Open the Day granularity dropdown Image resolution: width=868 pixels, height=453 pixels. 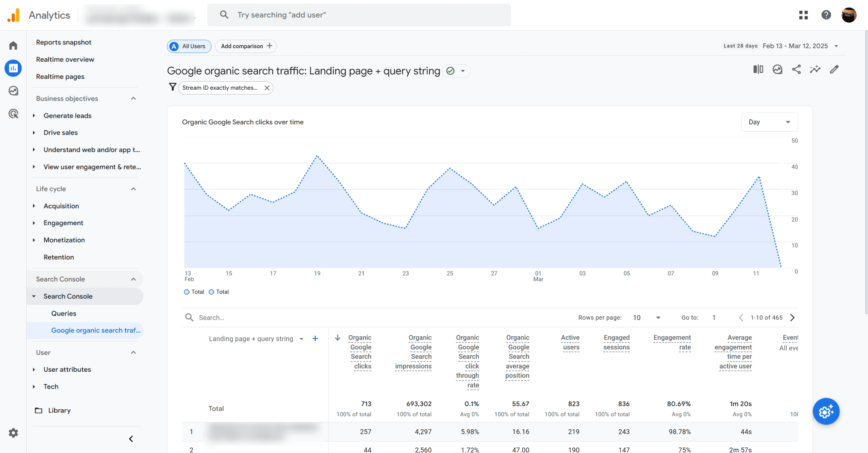769,122
